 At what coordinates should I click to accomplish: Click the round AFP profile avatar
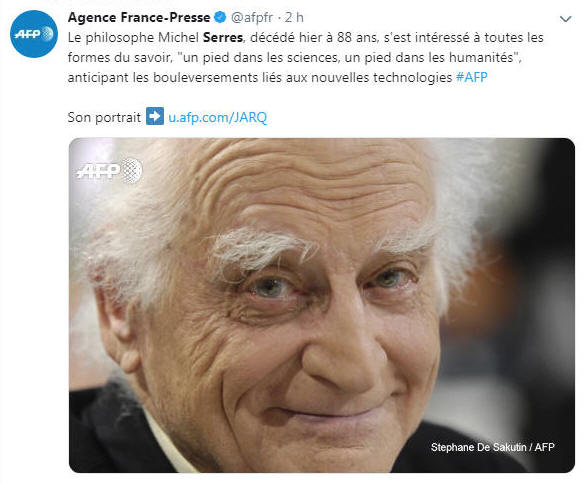pos(34,34)
